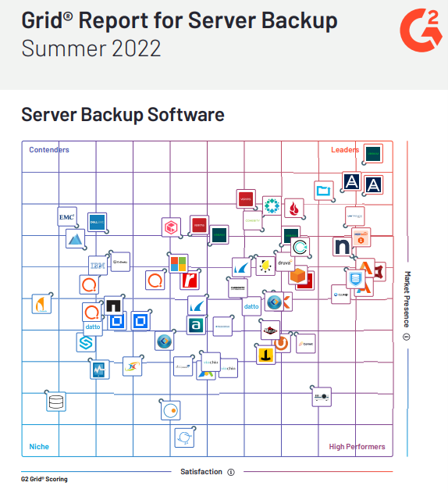Open the teal lowercase a logo
Screen dimensions: 448x493
pos(197,325)
